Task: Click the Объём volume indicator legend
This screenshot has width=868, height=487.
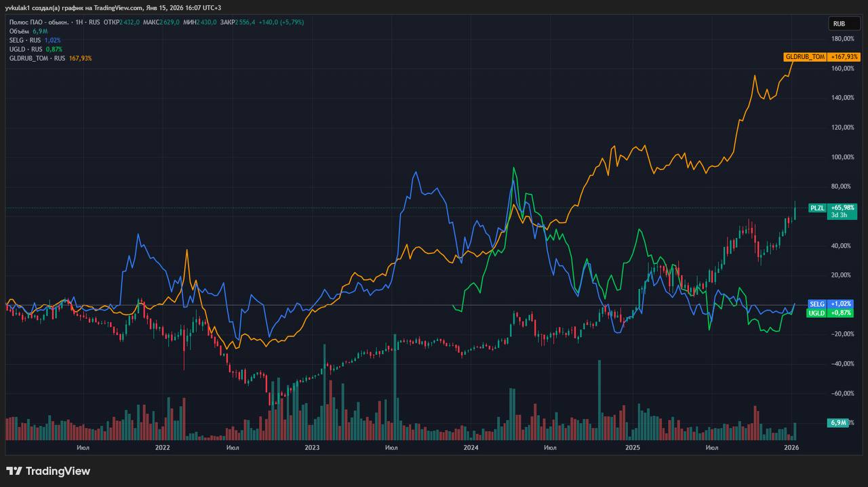Action: click(18, 31)
